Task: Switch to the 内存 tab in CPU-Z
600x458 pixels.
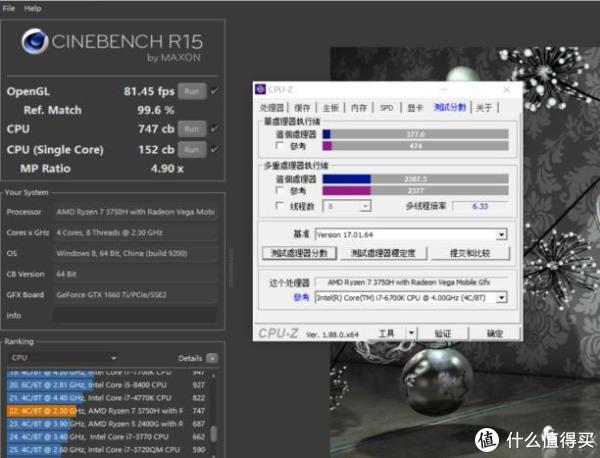Action: point(359,108)
